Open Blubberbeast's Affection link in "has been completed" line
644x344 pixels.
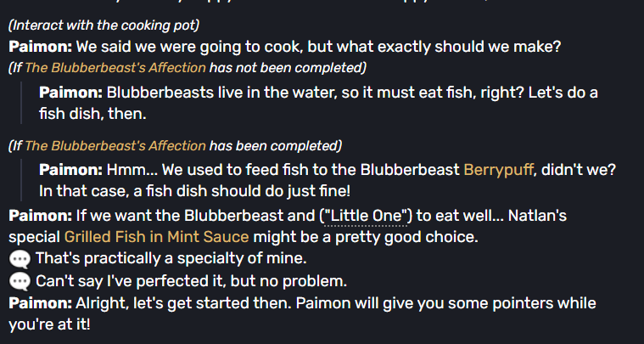coord(115,145)
